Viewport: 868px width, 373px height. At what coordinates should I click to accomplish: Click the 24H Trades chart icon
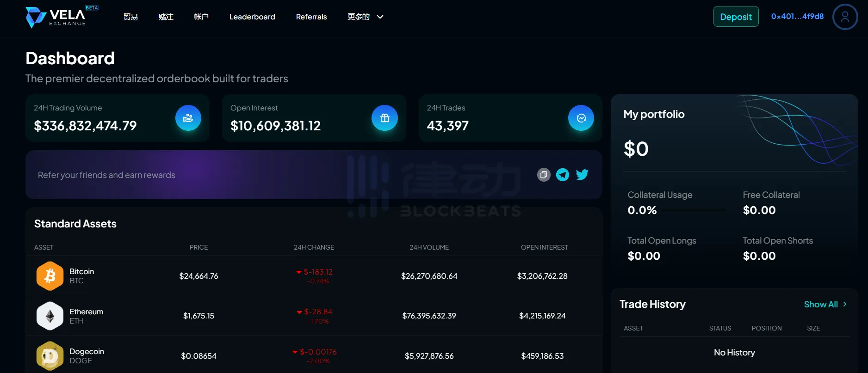coord(581,118)
